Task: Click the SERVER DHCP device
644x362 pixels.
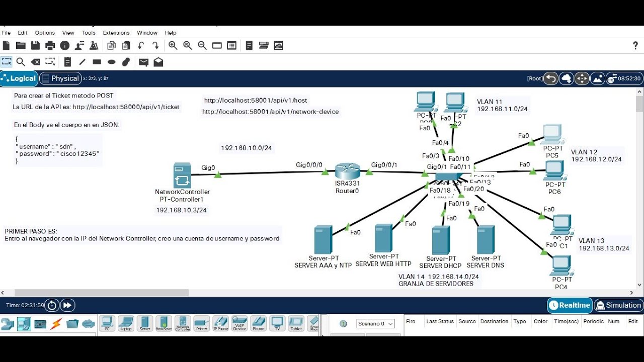Action: click(441, 240)
